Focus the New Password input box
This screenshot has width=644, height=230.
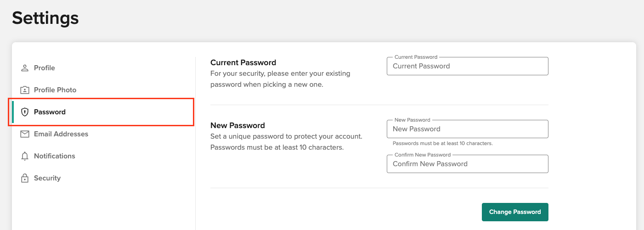468,129
